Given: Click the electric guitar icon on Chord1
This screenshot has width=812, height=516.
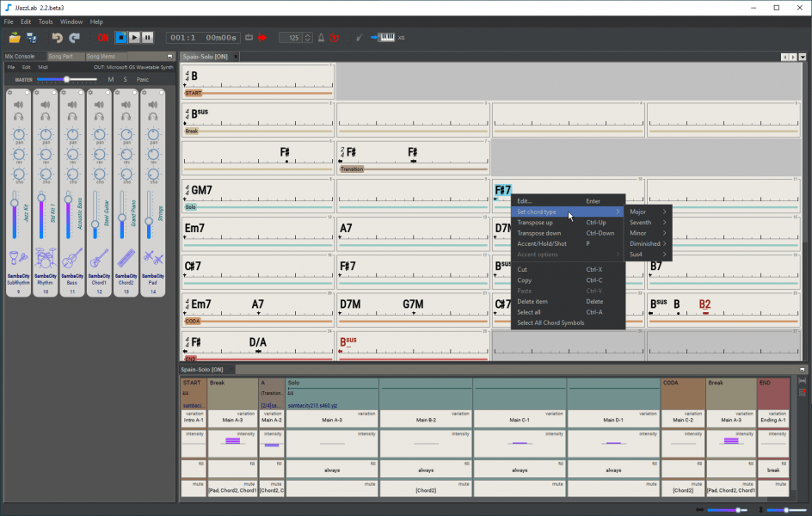Looking at the screenshot, I should pyautogui.click(x=100, y=258).
